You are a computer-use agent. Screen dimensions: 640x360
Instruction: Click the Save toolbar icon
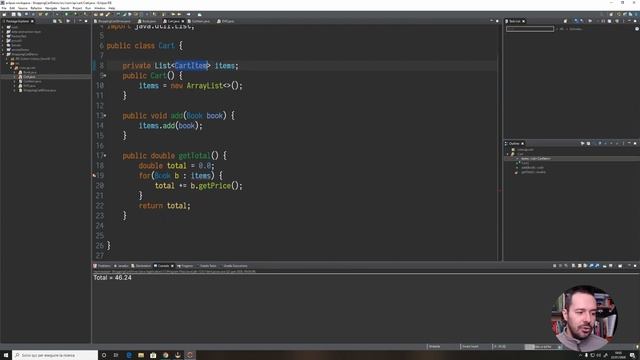tap(13, 14)
